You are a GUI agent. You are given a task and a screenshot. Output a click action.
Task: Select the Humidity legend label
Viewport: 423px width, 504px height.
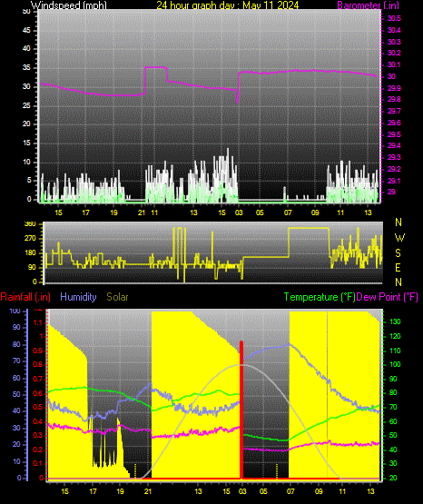pyautogui.click(x=78, y=297)
